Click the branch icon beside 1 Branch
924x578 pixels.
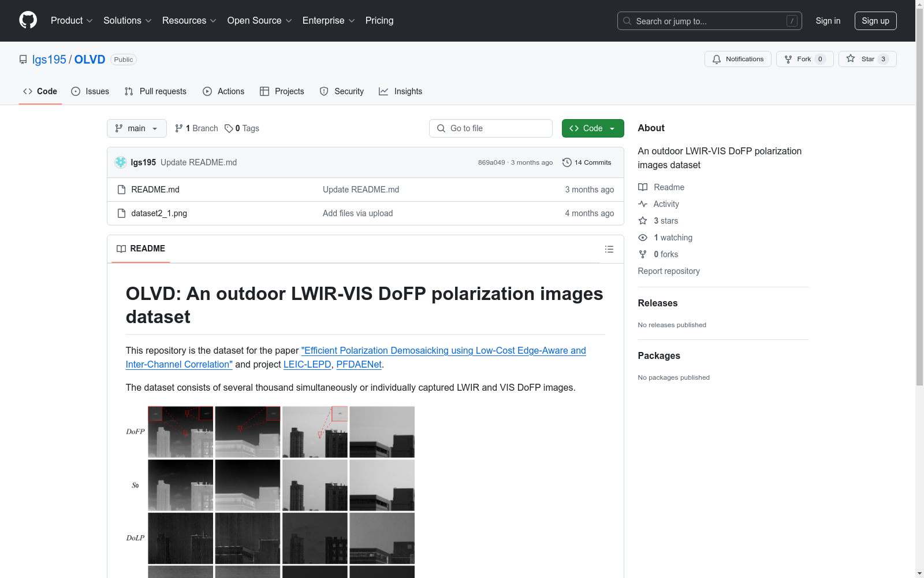(x=179, y=128)
